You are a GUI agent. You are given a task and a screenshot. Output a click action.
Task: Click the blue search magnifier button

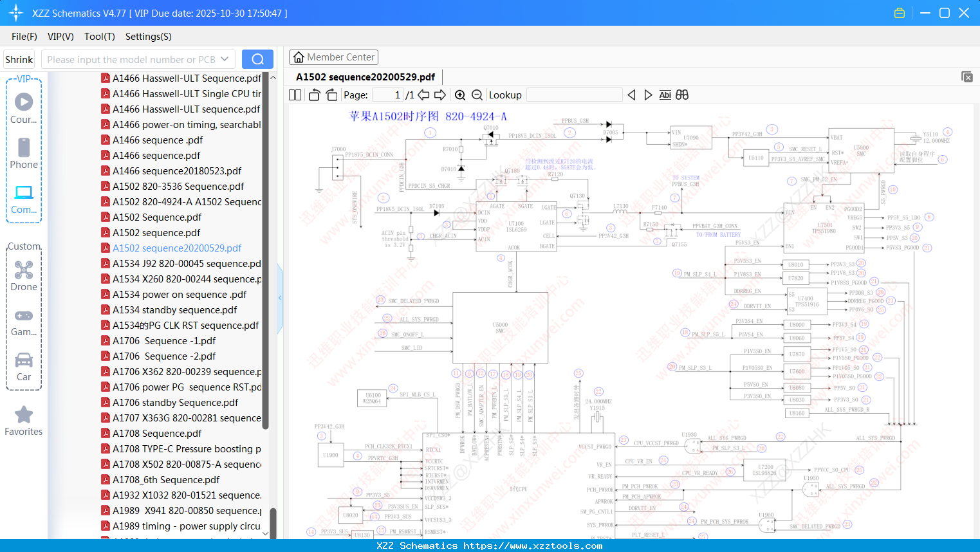[x=257, y=59]
